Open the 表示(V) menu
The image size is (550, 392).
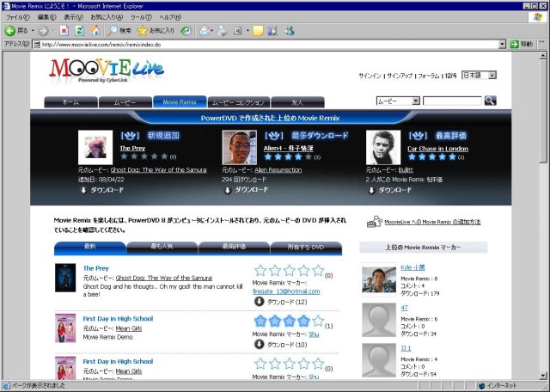click(x=73, y=17)
